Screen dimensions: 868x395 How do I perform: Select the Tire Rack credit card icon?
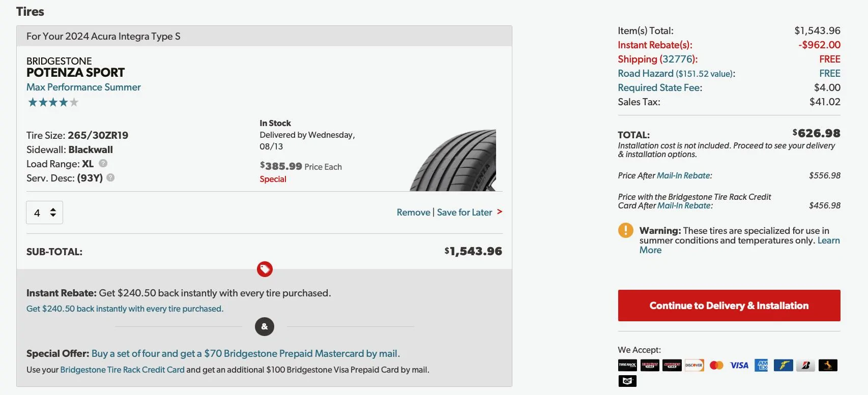click(627, 365)
